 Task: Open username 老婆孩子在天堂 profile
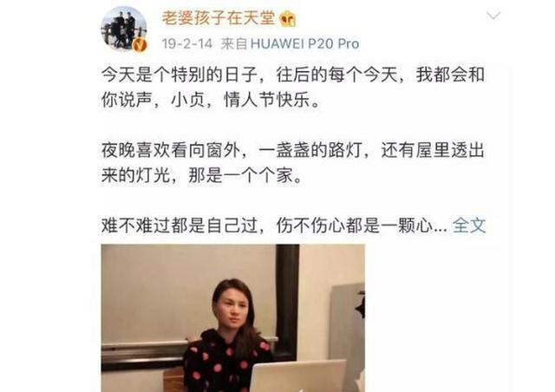(x=219, y=18)
